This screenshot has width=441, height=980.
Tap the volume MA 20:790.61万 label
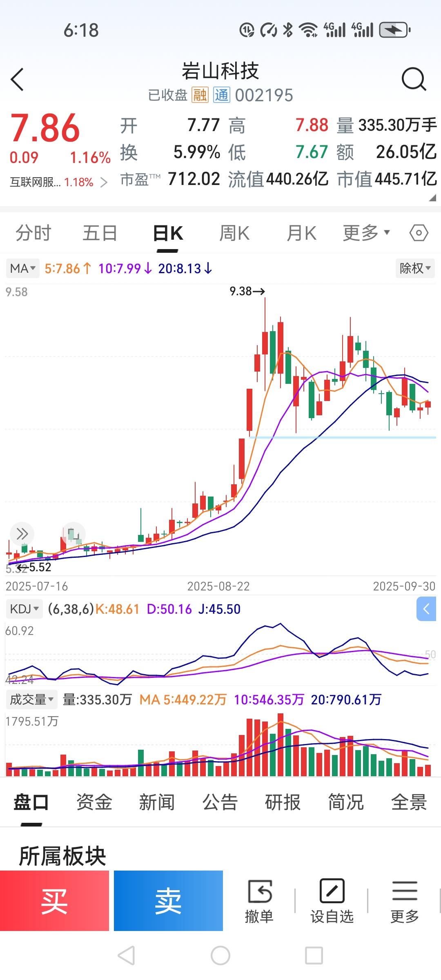(346, 699)
